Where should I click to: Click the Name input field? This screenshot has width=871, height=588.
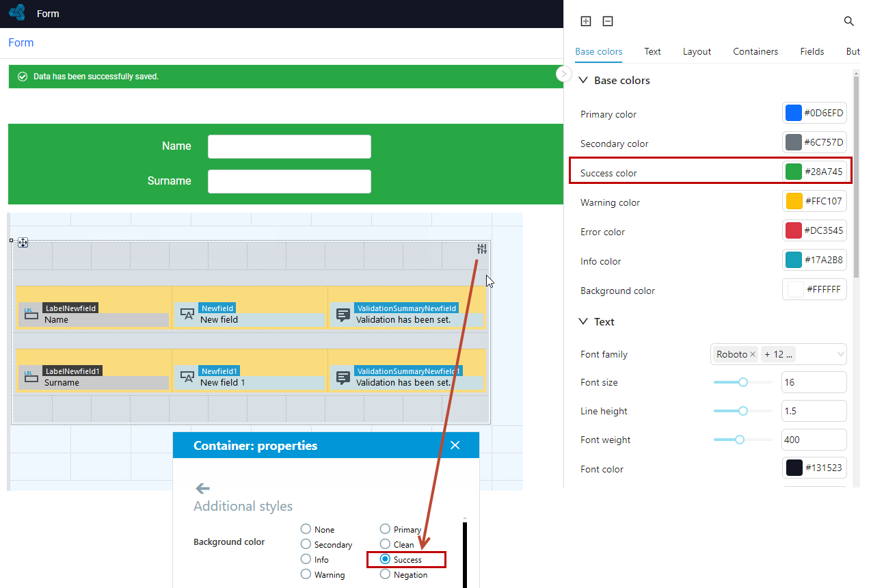coord(289,146)
